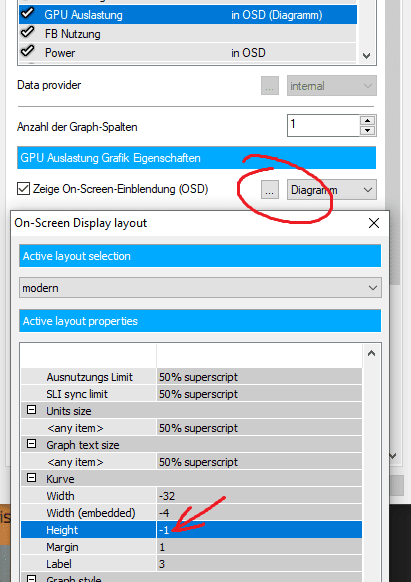
Task: Uncheck the GPU Auslastung checkmark
Action: point(28,14)
